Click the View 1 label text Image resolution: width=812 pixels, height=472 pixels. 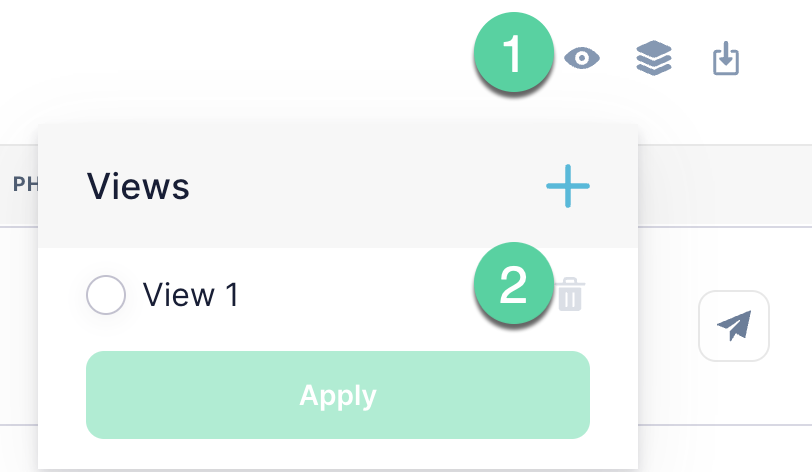click(x=190, y=295)
